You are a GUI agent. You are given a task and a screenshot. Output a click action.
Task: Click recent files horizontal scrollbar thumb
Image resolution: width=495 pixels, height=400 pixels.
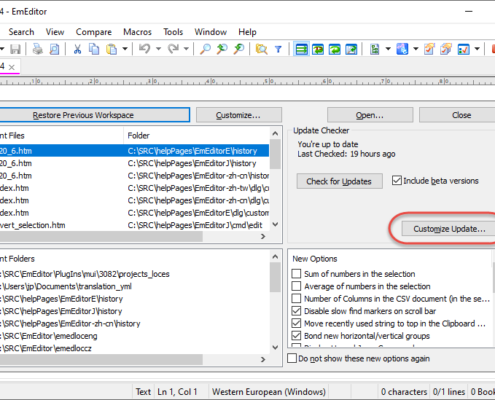coord(101,236)
